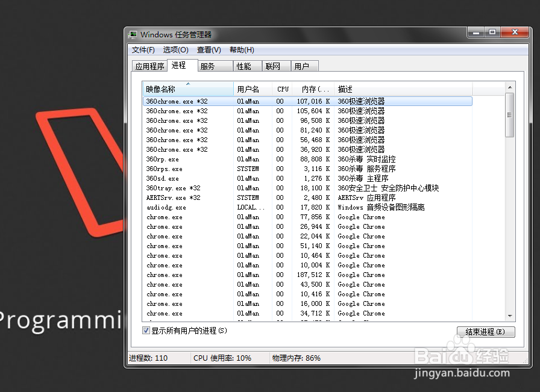Click the Windows 音频设备图形隔离 description

tap(381, 207)
